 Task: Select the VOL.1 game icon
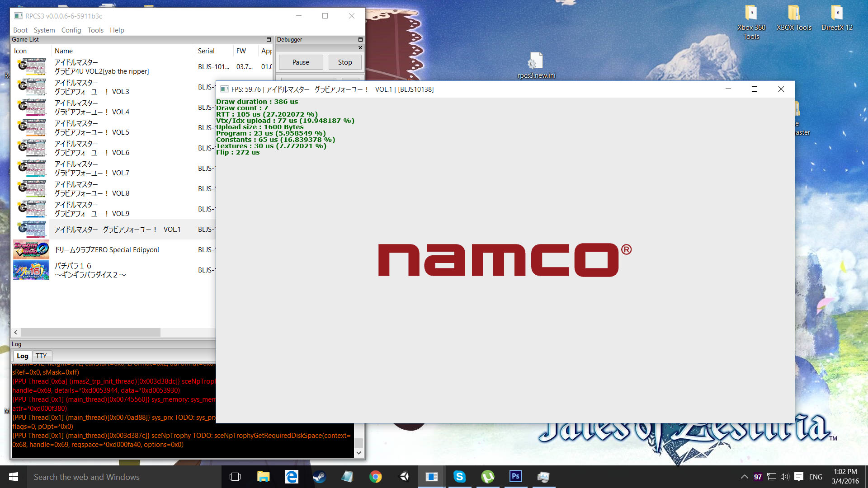click(x=31, y=230)
